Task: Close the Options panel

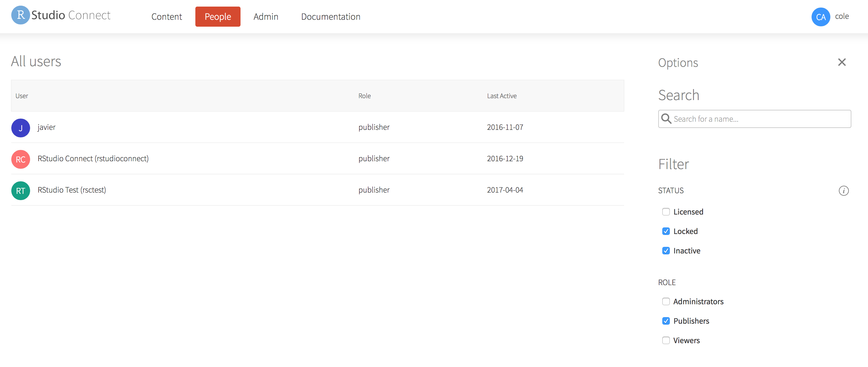Action: point(842,62)
